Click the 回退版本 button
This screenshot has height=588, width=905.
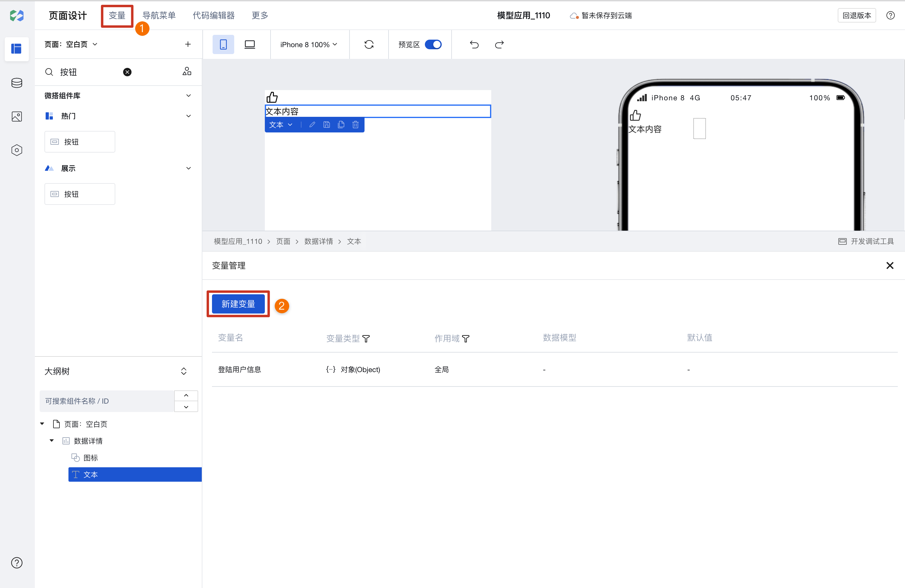[857, 15]
